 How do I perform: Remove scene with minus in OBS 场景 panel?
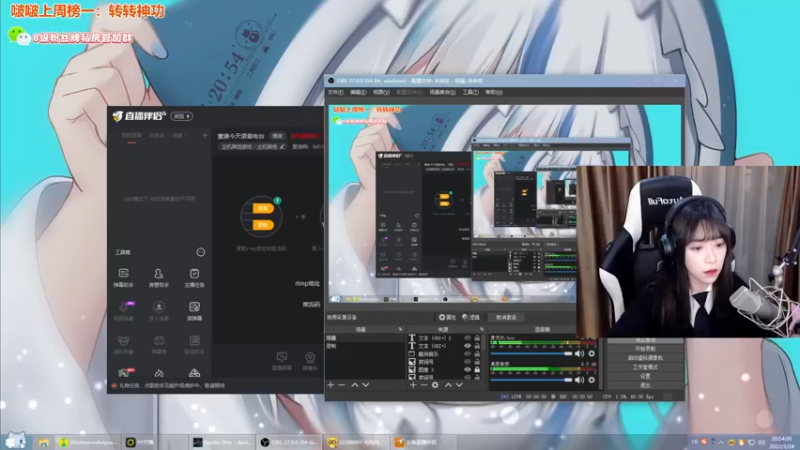(x=342, y=385)
